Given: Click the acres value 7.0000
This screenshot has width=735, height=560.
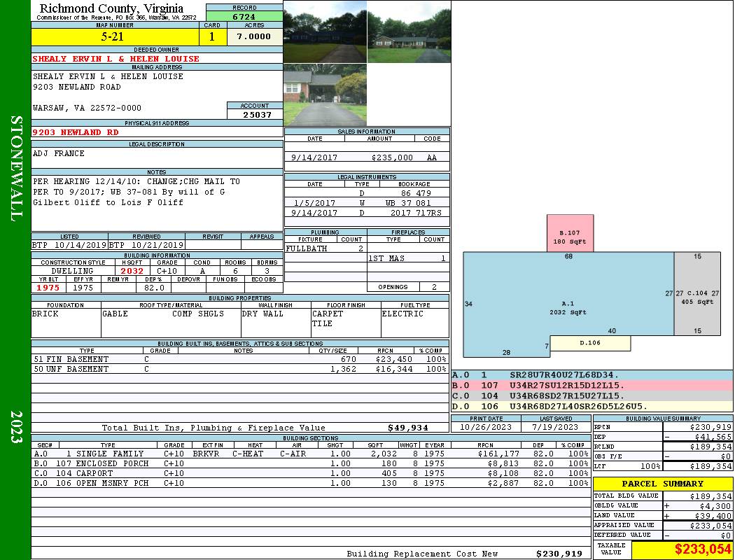Looking at the screenshot, I should coord(253,37).
